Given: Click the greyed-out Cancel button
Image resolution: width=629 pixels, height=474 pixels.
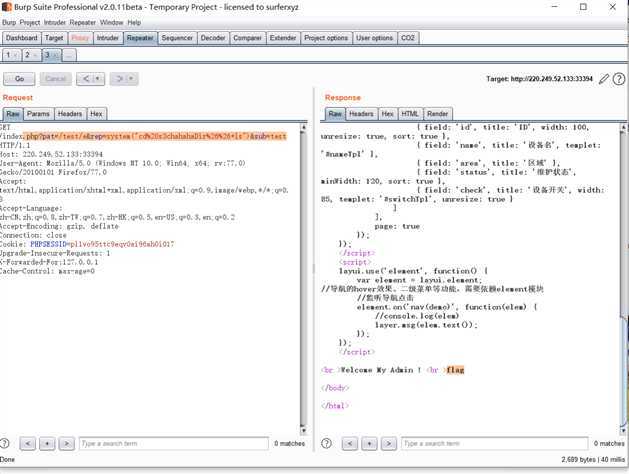Looking at the screenshot, I should (55, 79).
